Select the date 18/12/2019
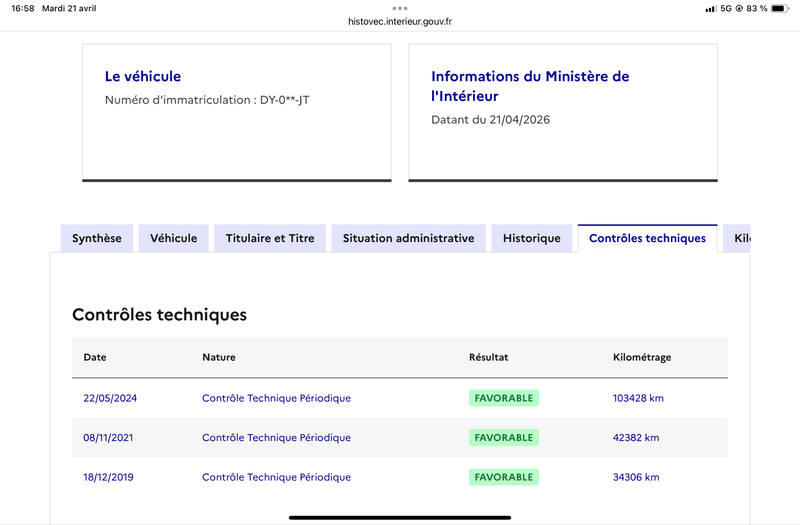Screen dimensions: 800x525 click(x=108, y=477)
